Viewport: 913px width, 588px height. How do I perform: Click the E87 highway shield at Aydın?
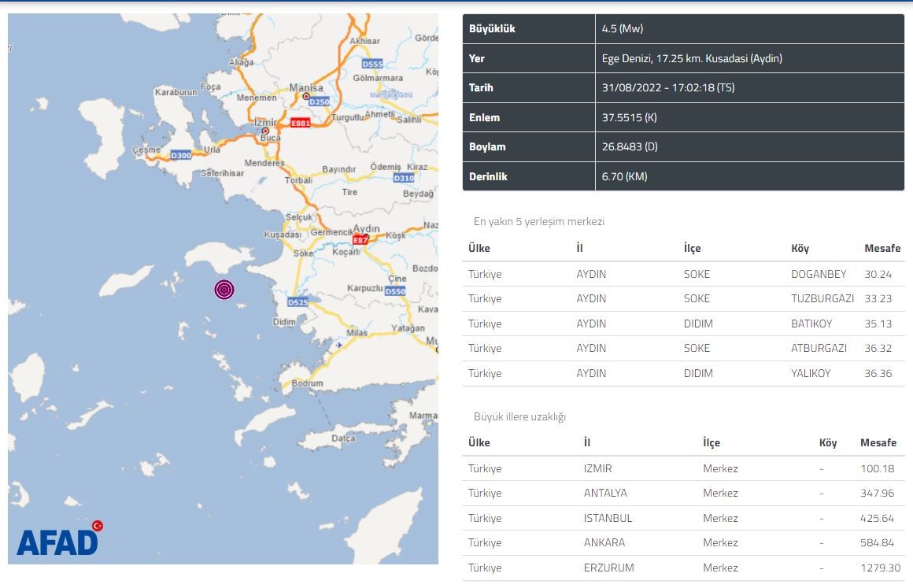click(360, 239)
